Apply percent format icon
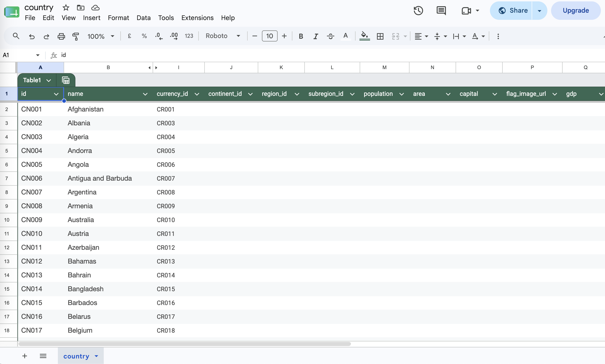The height and width of the screenshot is (364, 605). 144,36
